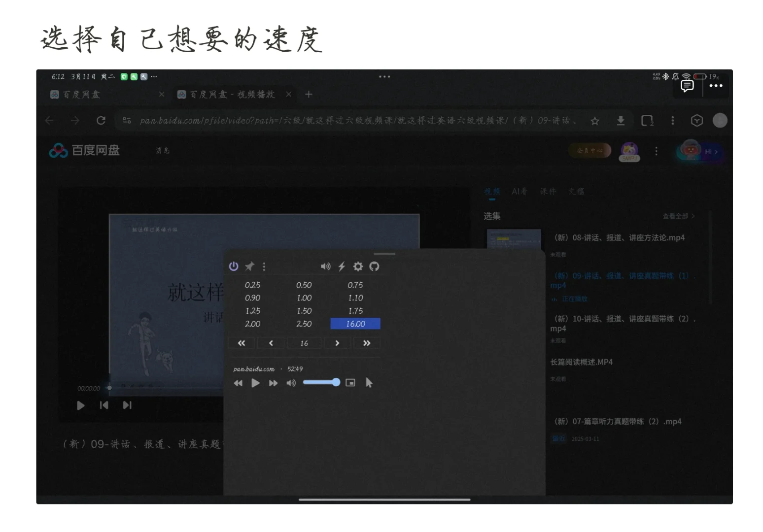The width and height of the screenshot is (763, 532).
Task: Toggle the power button to disable the extension
Action: [233, 266]
